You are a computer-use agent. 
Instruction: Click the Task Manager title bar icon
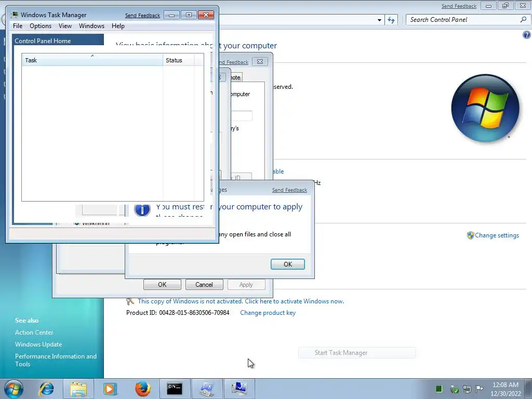[x=15, y=15]
